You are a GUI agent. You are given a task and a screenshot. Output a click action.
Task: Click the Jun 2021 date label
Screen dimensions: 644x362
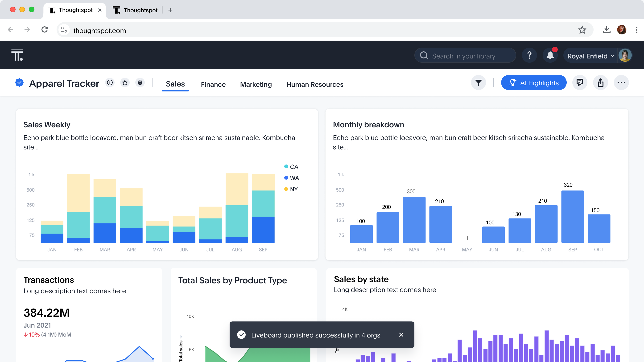click(x=37, y=325)
